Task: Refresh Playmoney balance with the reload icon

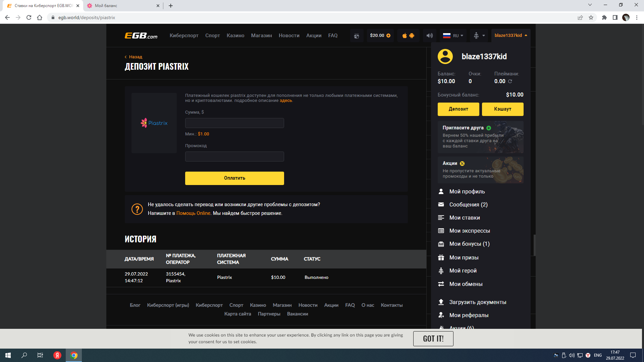Action: pyautogui.click(x=510, y=81)
